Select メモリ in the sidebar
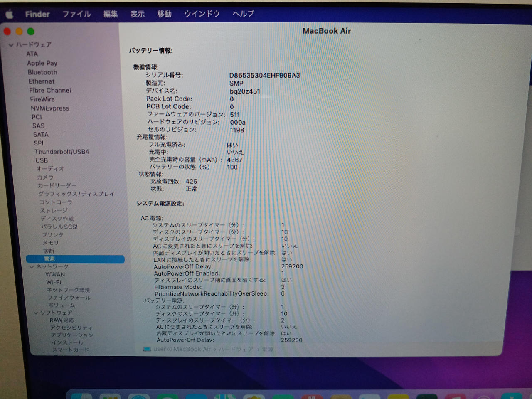The image size is (532, 399). 51,243
